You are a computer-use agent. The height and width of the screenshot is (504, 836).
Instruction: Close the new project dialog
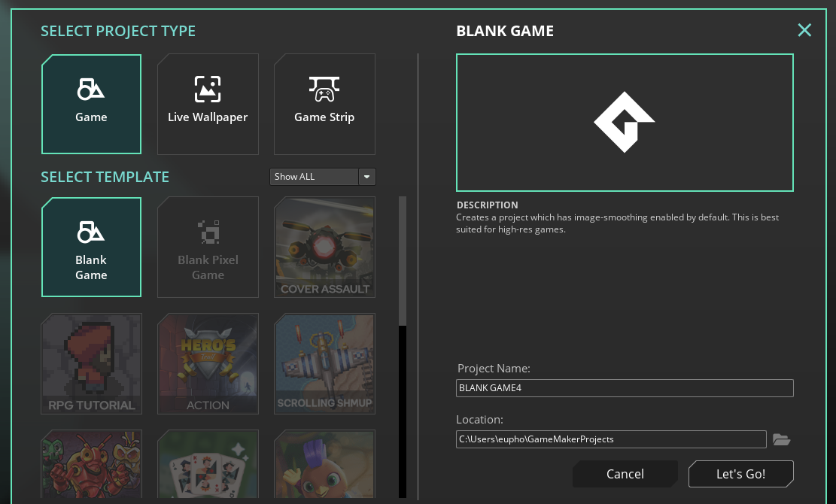pos(804,30)
